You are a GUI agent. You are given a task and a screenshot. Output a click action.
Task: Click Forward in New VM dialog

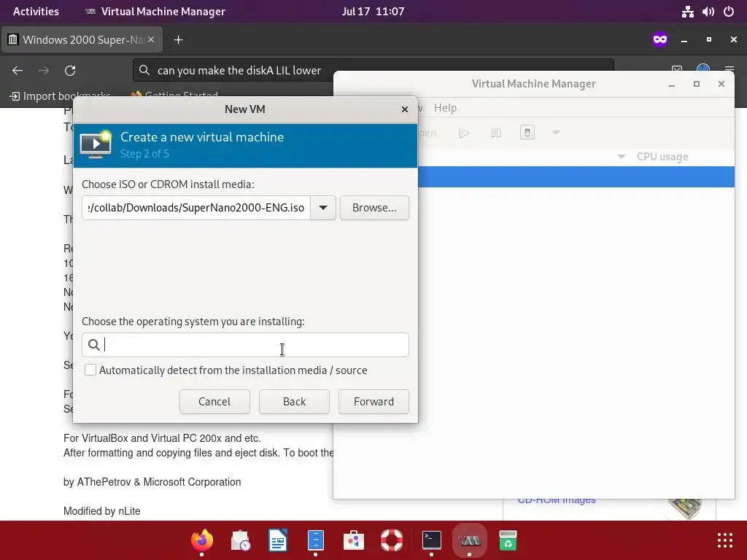pyautogui.click(x=373, y=402)
